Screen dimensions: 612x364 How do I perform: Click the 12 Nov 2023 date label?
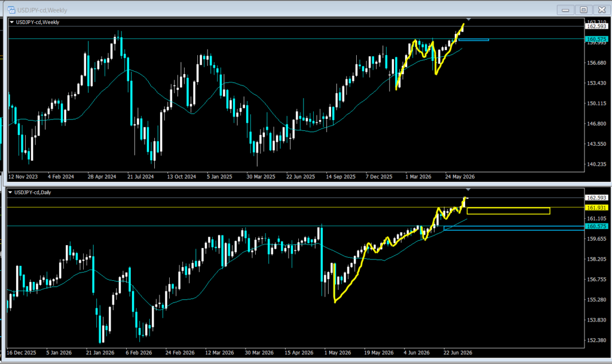click(23, 177)
